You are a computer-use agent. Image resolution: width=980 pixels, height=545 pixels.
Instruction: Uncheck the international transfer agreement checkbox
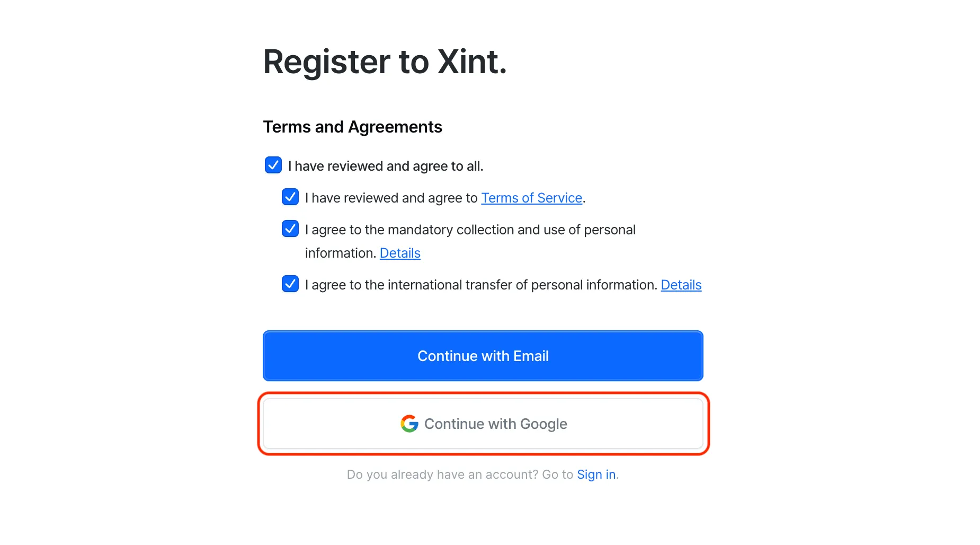(290, 284)
